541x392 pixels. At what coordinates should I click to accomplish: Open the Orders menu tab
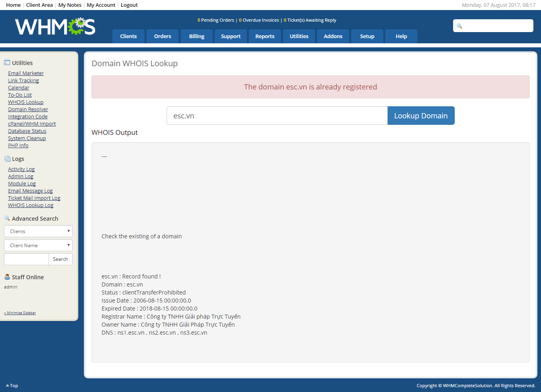[163, 36]
